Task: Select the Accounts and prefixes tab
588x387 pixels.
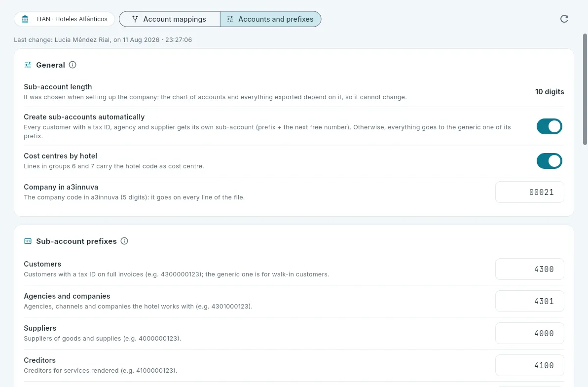Action: tap(270, 19)
